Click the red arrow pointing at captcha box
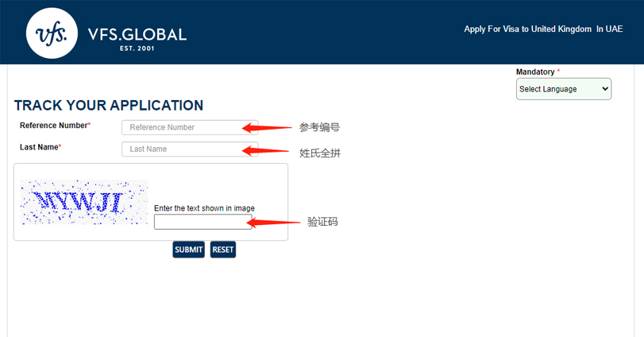This screenshot has width=644, height=337. click(x=275, y=222)
